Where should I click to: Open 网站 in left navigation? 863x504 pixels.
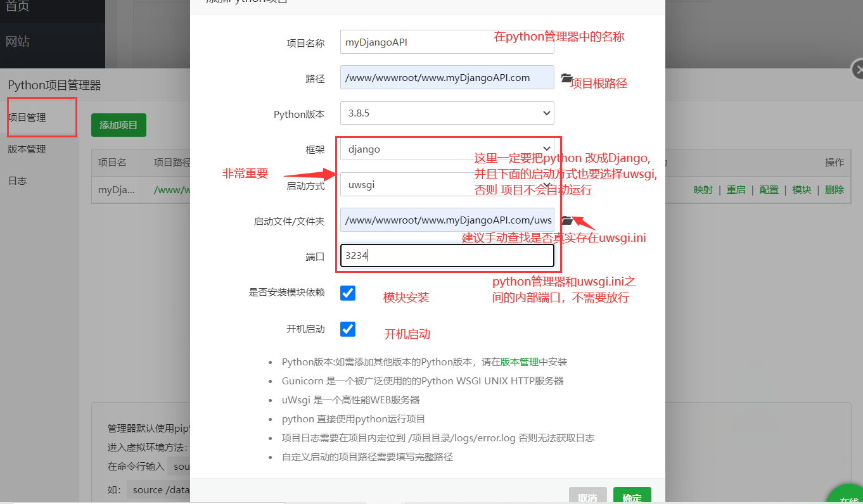pyautogui.click(x=18, y=42)
